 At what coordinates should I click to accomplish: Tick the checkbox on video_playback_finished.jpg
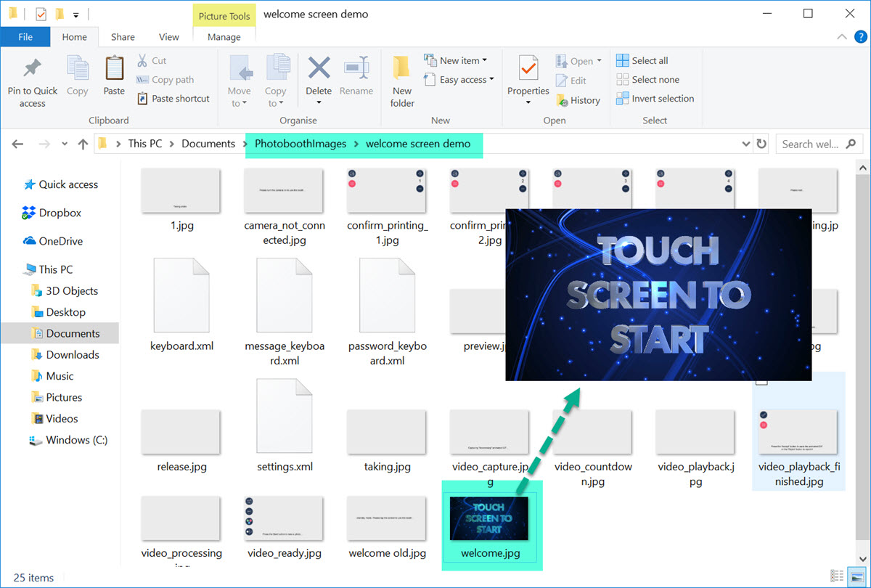761,380
